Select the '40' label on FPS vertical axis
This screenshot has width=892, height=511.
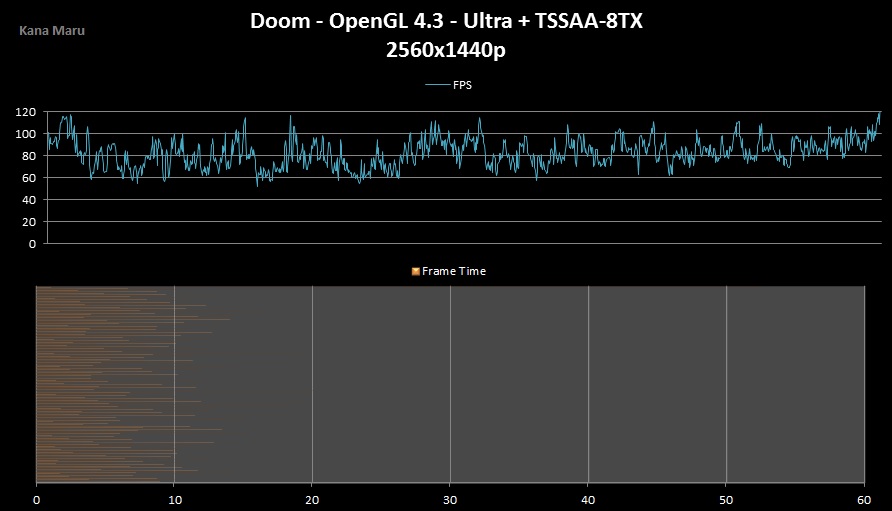pos(28,200)
